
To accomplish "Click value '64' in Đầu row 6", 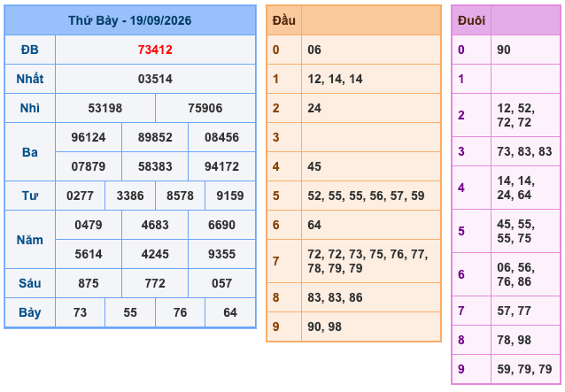I will tap(314, 225).
